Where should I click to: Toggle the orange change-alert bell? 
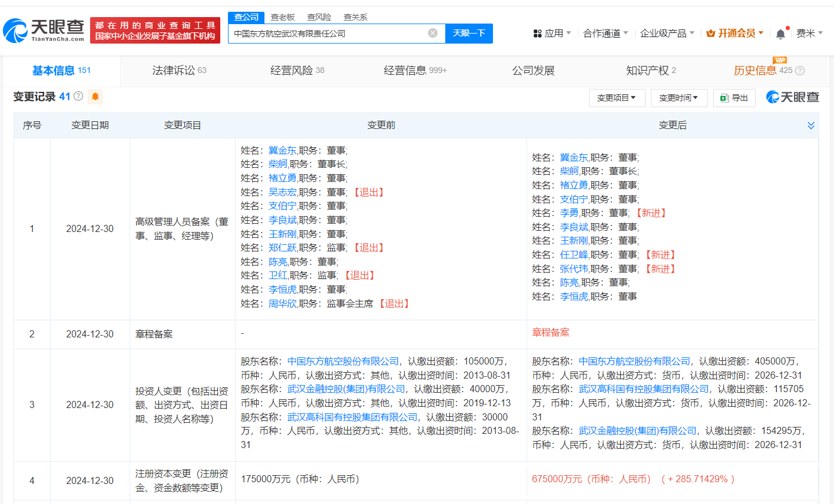click(x=95, y=97)
